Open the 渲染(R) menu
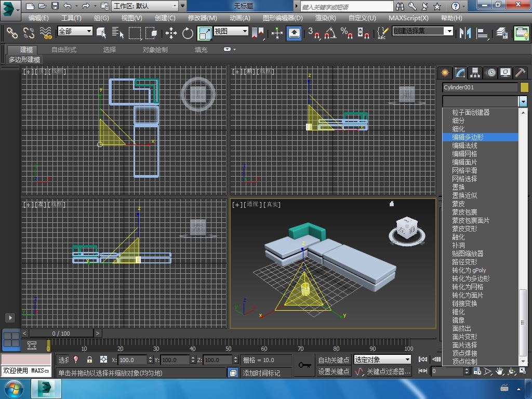This screenshot has width=532, height=399. point(325,18)
